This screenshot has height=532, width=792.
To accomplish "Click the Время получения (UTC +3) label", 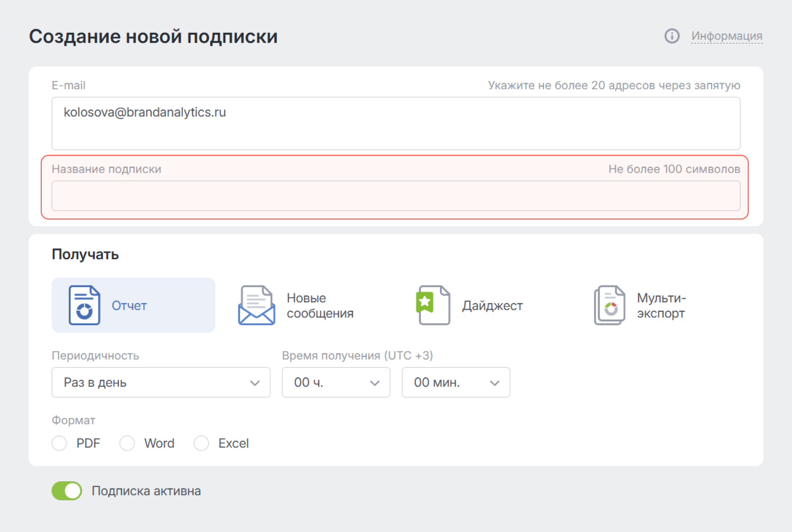I will tap(357, 356).
